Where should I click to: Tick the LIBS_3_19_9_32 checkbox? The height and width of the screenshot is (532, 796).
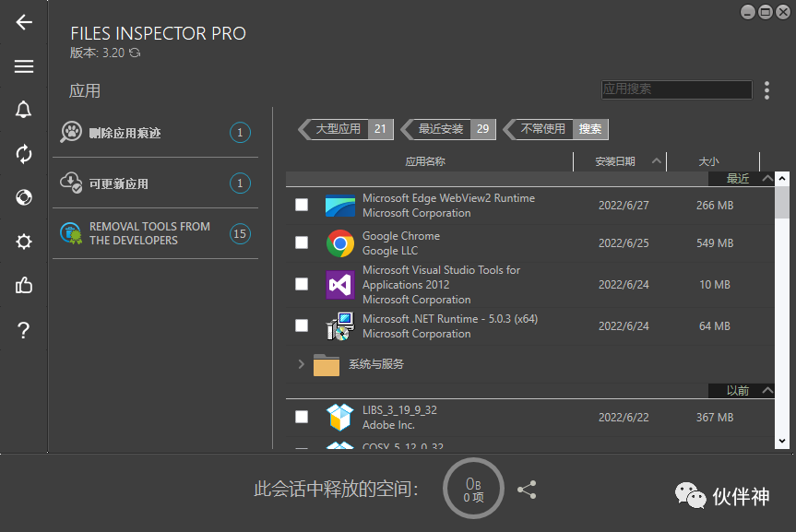[302, 417]
